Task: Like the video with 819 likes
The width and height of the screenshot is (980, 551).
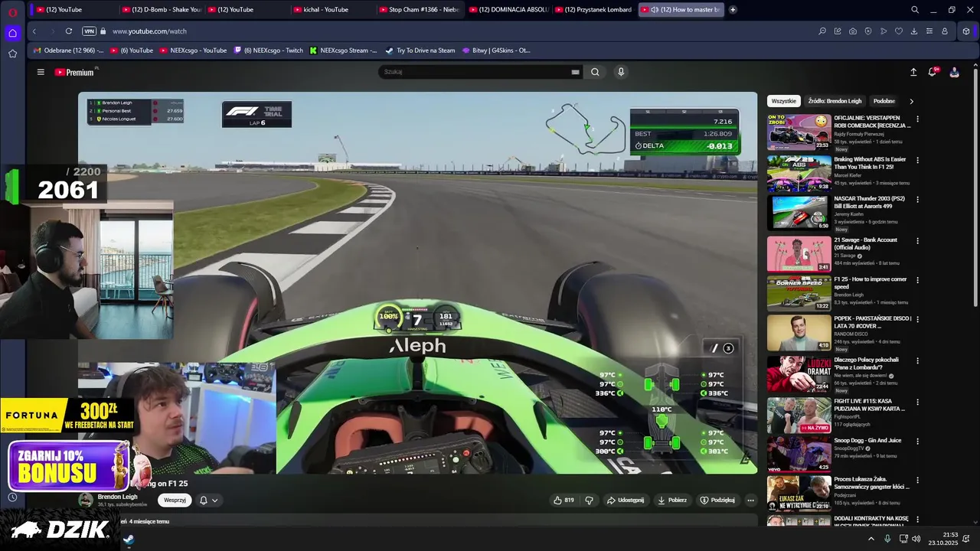Action: pos(564,500)
